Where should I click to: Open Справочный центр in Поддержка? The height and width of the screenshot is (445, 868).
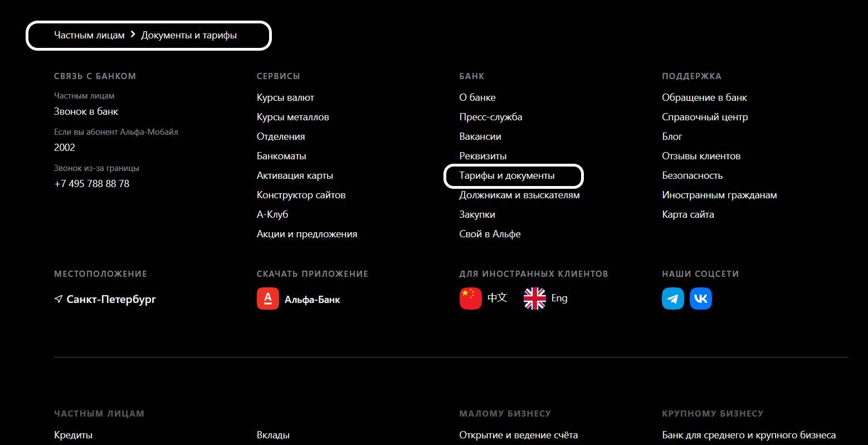[x=705, y=116]
